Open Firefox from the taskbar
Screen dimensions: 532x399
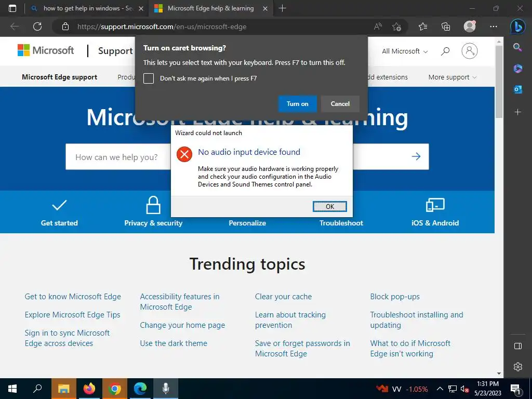coord(89,389)
